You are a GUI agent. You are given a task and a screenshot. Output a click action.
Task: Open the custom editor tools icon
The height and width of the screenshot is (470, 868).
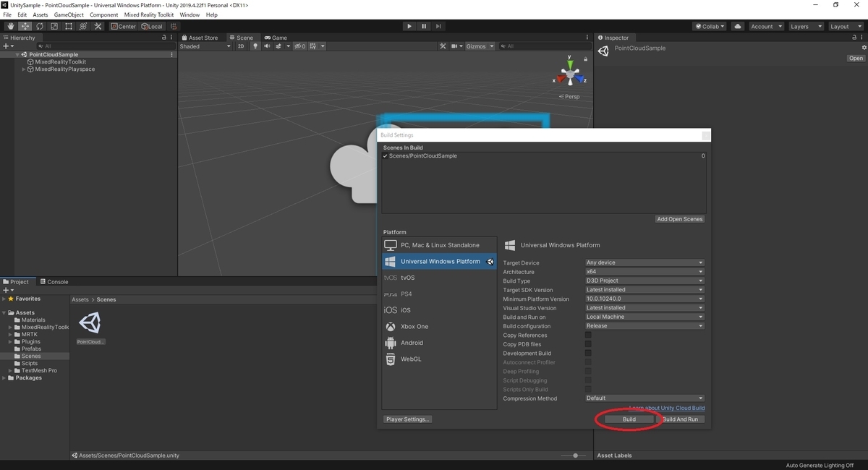click(98, 26)
